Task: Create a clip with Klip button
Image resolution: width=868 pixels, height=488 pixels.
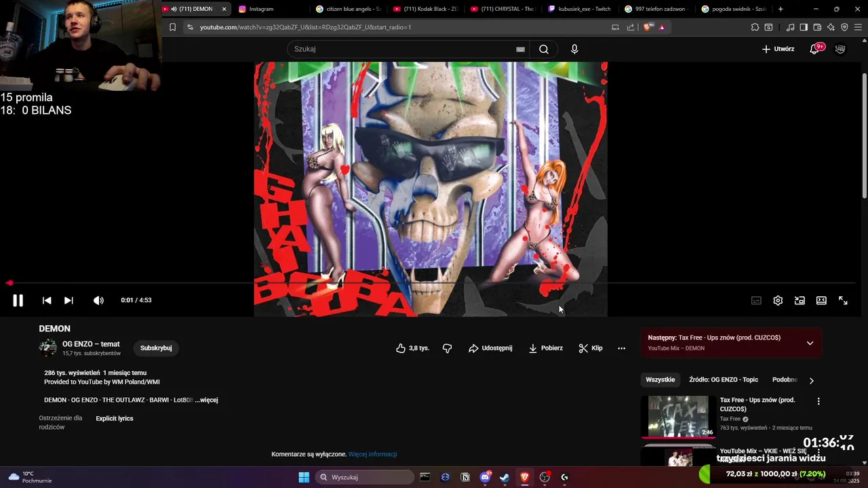Action: pyautogui.click(x=591, y=348)
